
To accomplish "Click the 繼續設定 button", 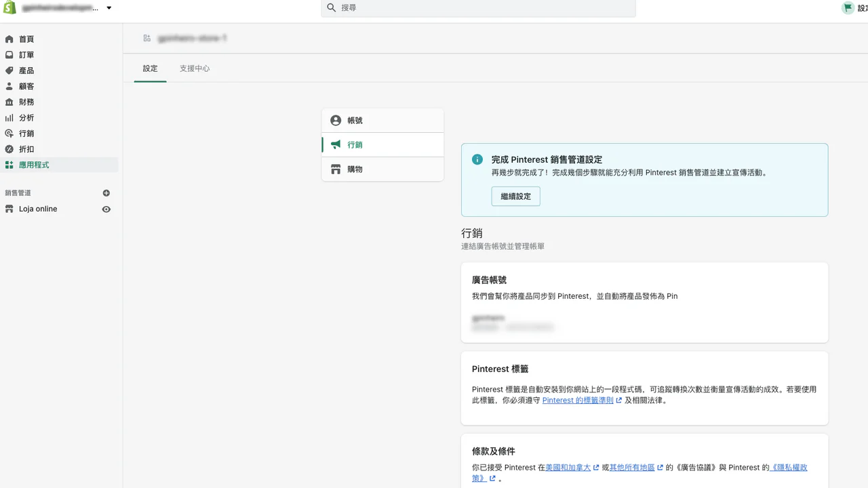I will point(516,197).
